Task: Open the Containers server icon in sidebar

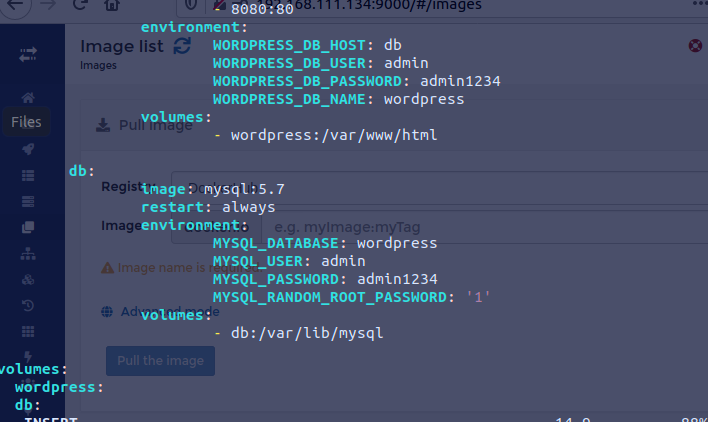Action: pos(28,201)
